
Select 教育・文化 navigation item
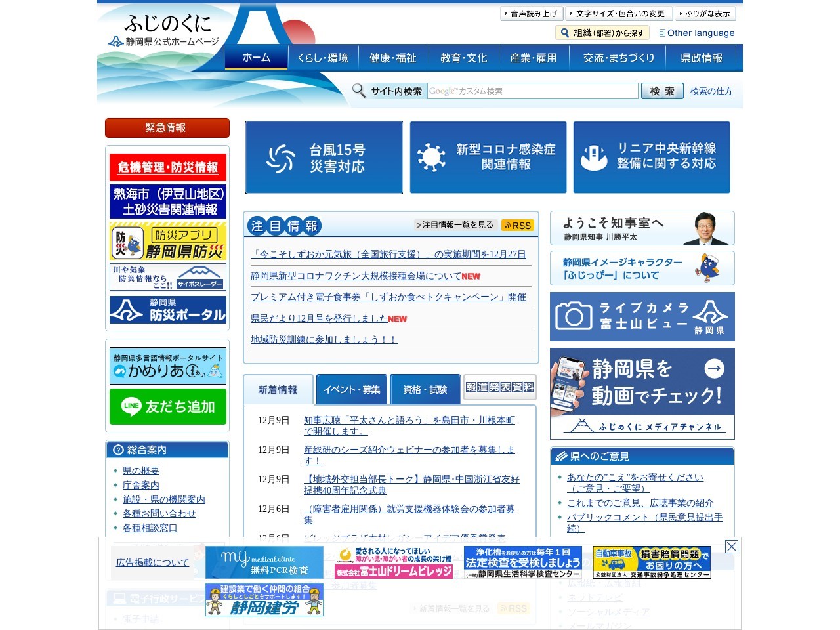(464, 58)
